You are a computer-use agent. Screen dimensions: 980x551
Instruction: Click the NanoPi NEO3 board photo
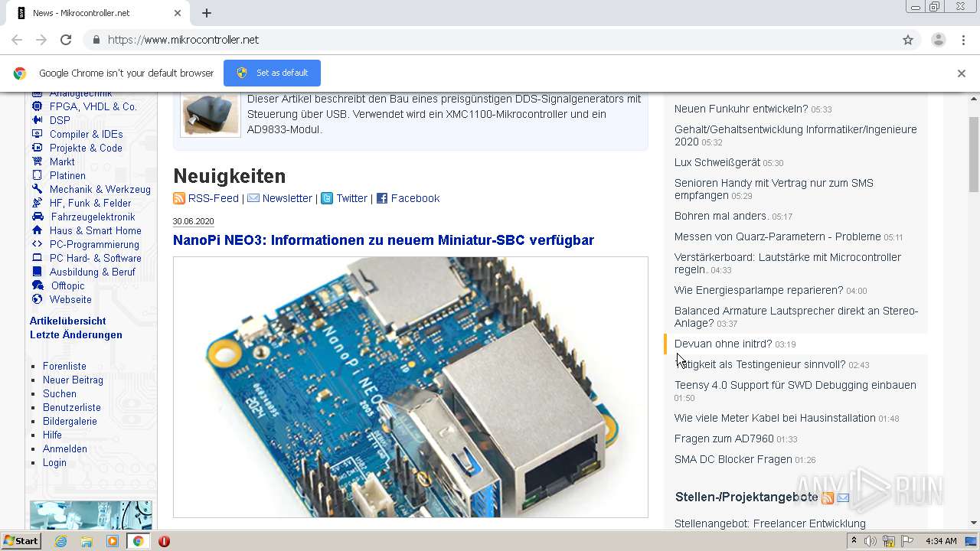tap(410, 387)
